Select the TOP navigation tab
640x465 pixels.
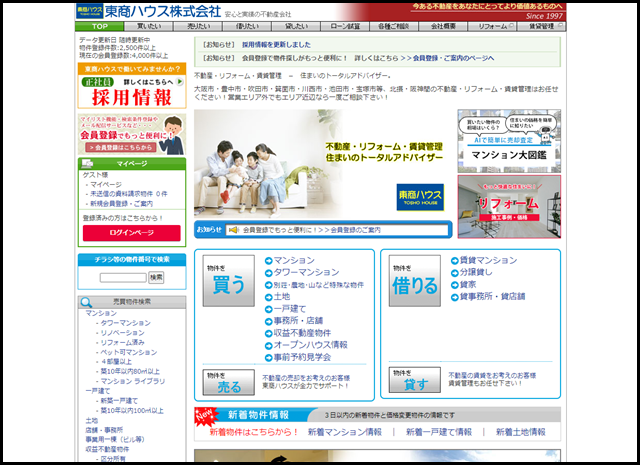pyautogui.click(x=99, y=27)
